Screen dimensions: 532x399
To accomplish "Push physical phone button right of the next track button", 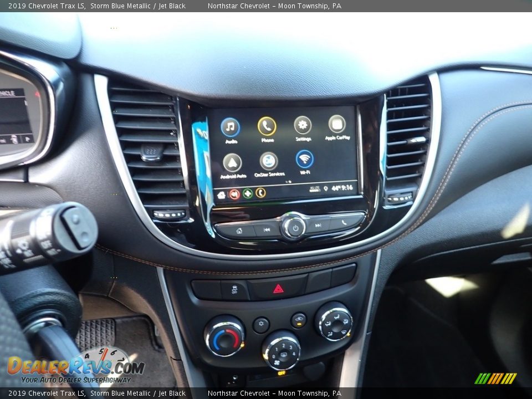I will pyautogui.click(x=344, y=222).
